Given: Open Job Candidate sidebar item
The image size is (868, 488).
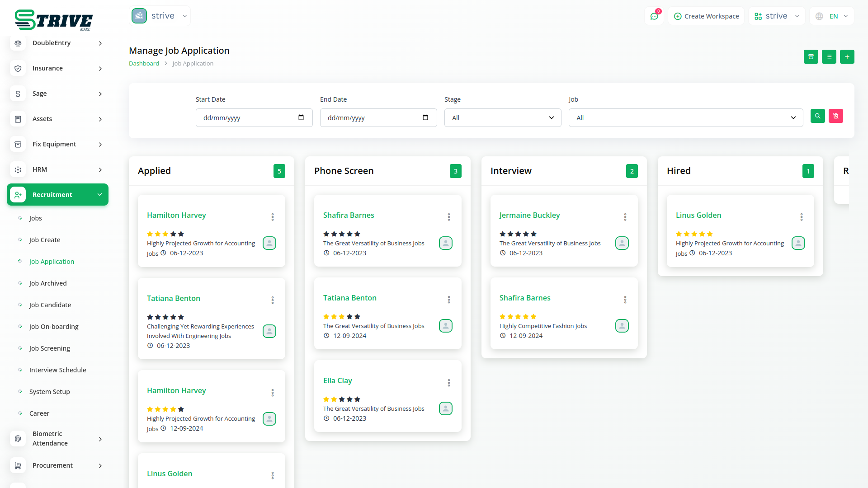Looking at the screenshot, I should 50,305.
